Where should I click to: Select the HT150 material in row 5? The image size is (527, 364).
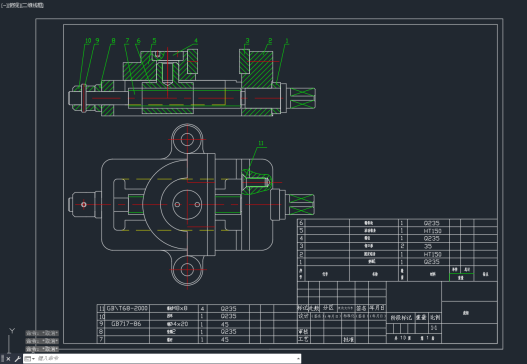tap(433, 231)
